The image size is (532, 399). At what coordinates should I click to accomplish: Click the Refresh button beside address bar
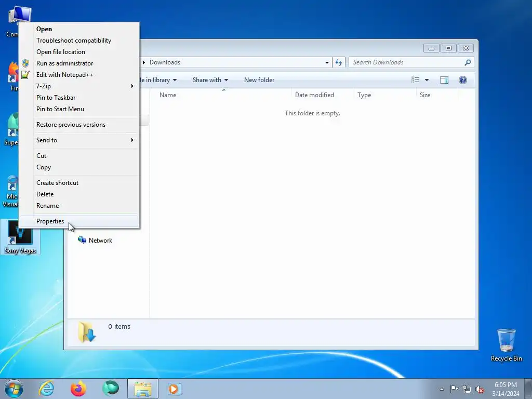[x=339, y=62]
